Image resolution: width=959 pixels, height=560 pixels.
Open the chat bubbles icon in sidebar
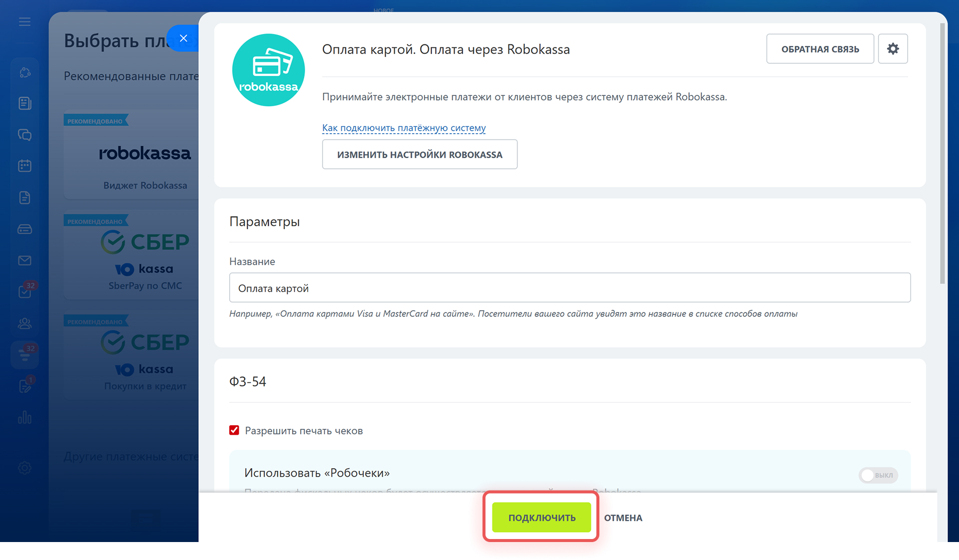pos(25,135)
